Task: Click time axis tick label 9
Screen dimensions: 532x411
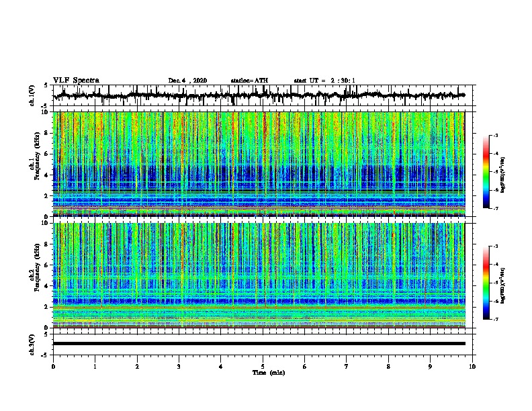Action: click(430, 367)
